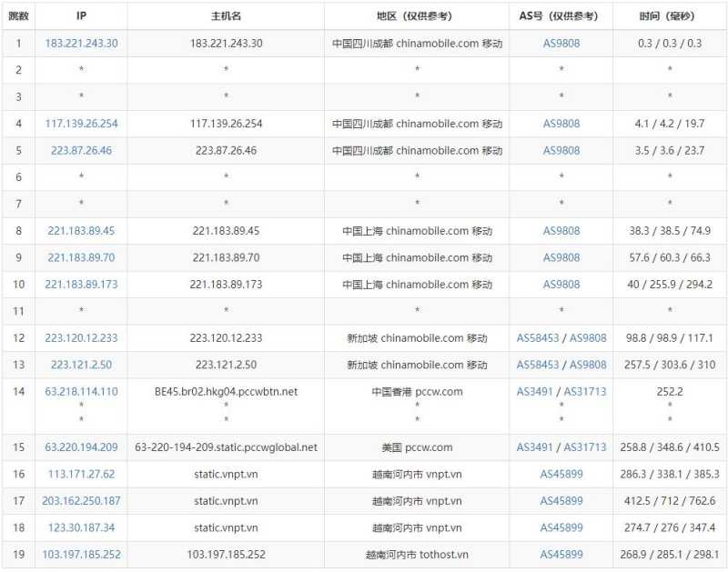Click the 221.183.89.45 link
The image size is (728, 572).
click(x=81, y=231)
